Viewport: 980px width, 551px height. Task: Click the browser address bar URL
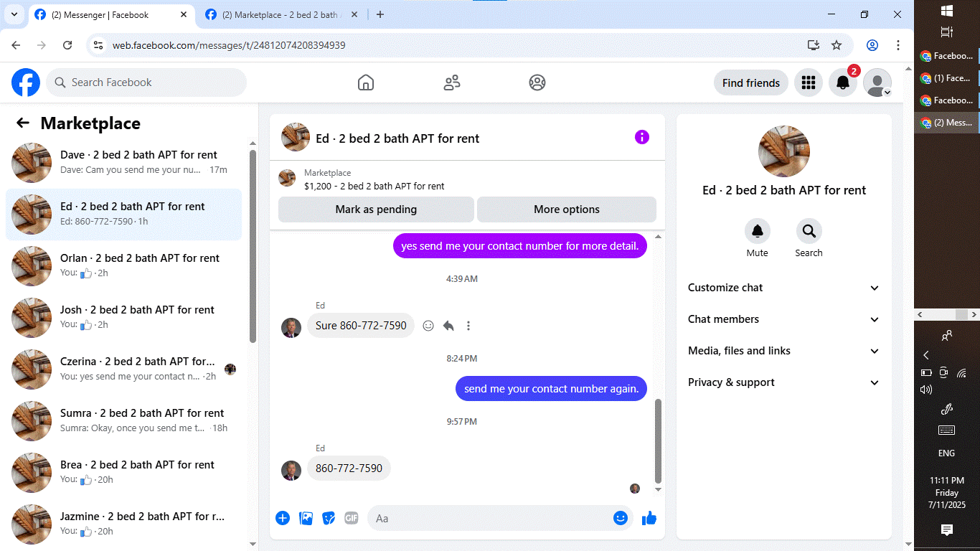click(x=229, y=45)
